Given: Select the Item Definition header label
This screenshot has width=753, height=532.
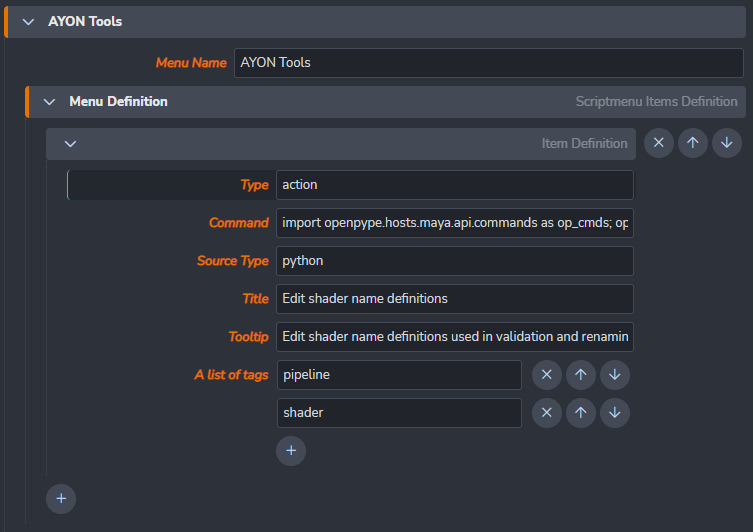Looking at the screenshot, I should tap(584, 143).
